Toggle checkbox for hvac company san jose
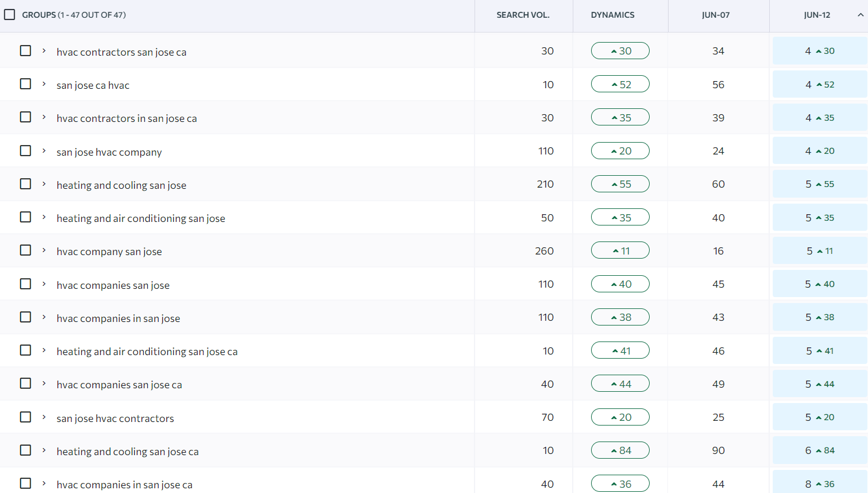868x493 pixels. coord(25,250)
